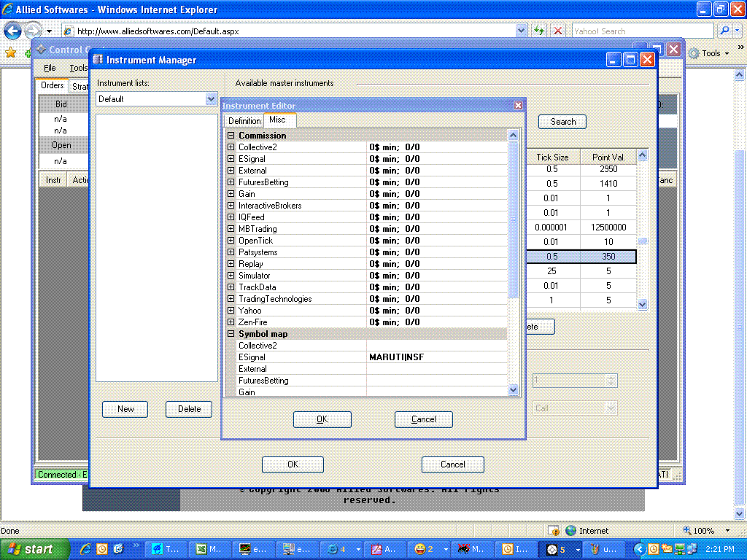Click the 100% zoom level control
The height and width of the screenshot is (560, 747).
(706, 531)
